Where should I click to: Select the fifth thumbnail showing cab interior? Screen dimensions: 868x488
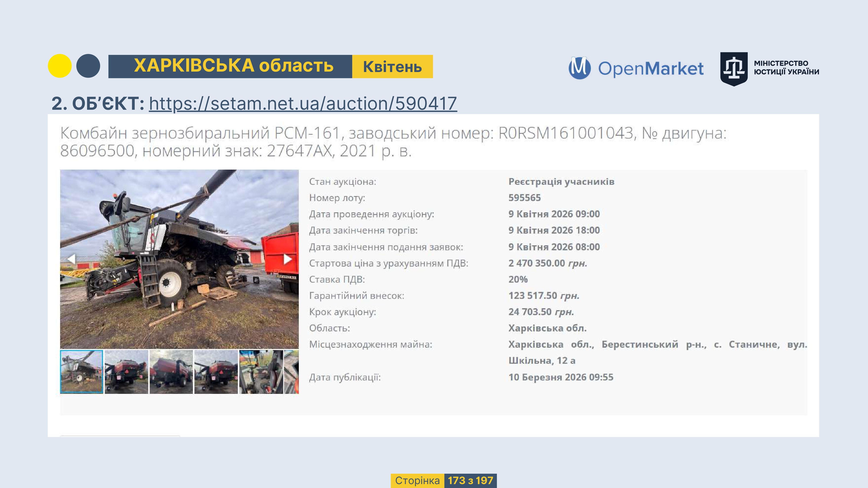tap(261, 372)
